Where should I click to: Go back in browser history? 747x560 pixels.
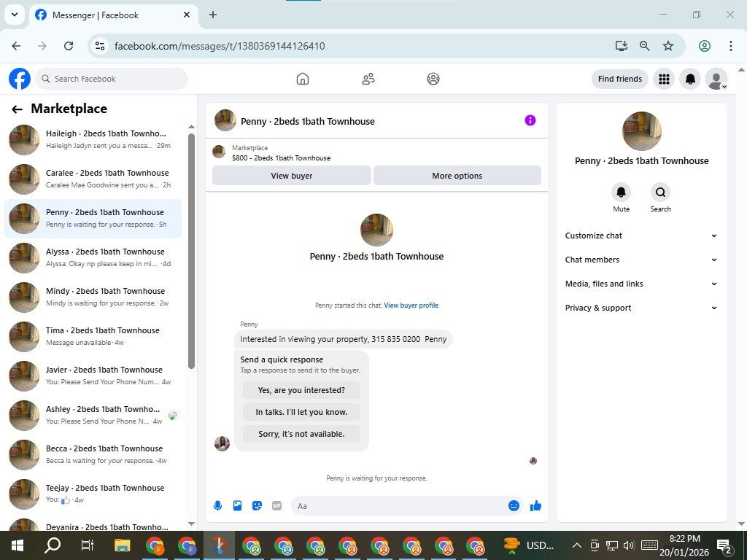[16, 46]
